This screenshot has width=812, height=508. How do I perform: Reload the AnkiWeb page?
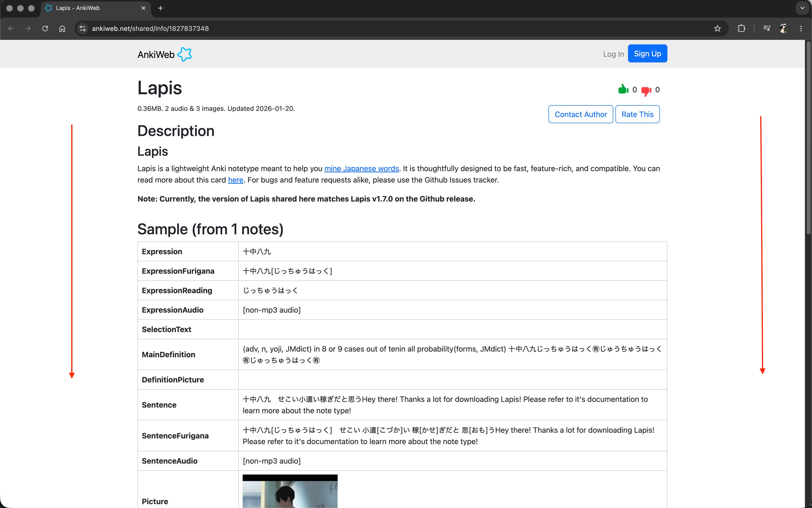(45, 28)
